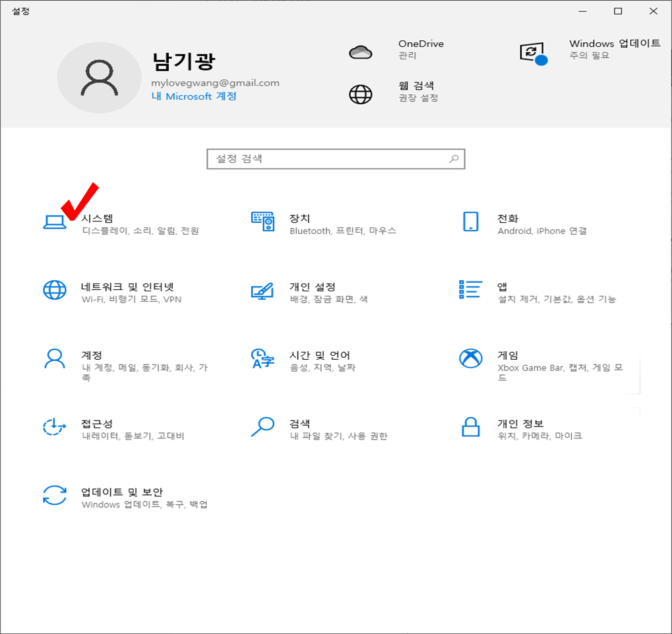
Task: Click the 남기광 user name
Action: [x=183, y=61]
